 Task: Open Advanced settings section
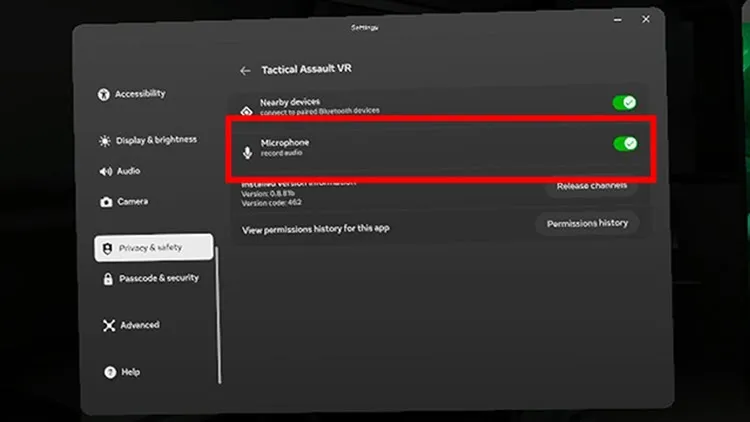[131, 325]
